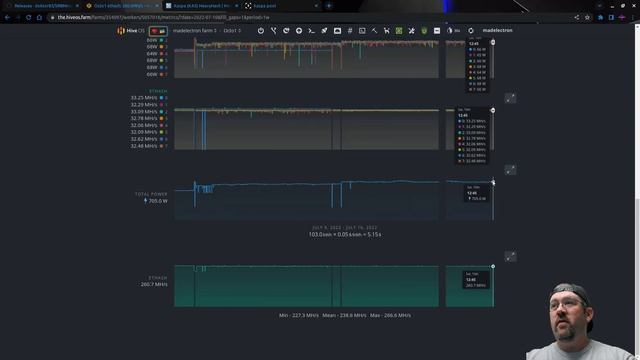Click the July date range label
The height and width of the screenshot is (360, 640).
click(x=345, y=227)
